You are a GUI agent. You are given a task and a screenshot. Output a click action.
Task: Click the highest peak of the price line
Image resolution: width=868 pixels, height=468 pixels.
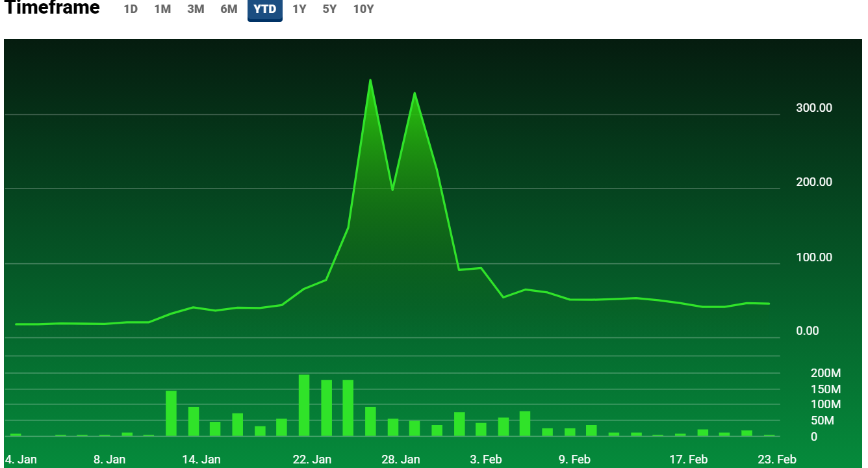370,81
